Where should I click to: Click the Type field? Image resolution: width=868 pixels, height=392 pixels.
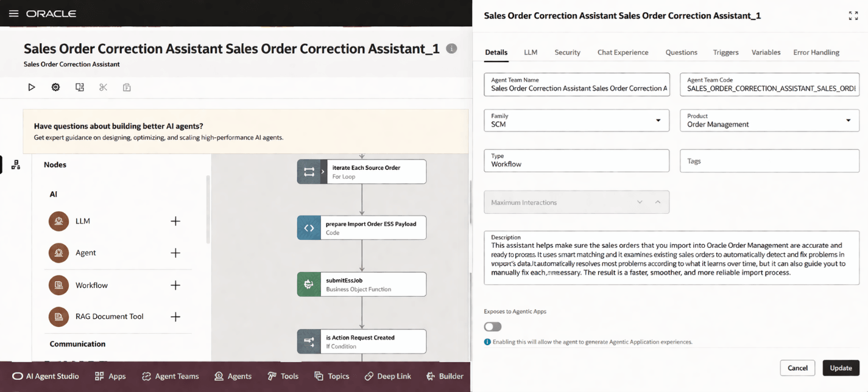pyautogui.click(x=576, y=161)
